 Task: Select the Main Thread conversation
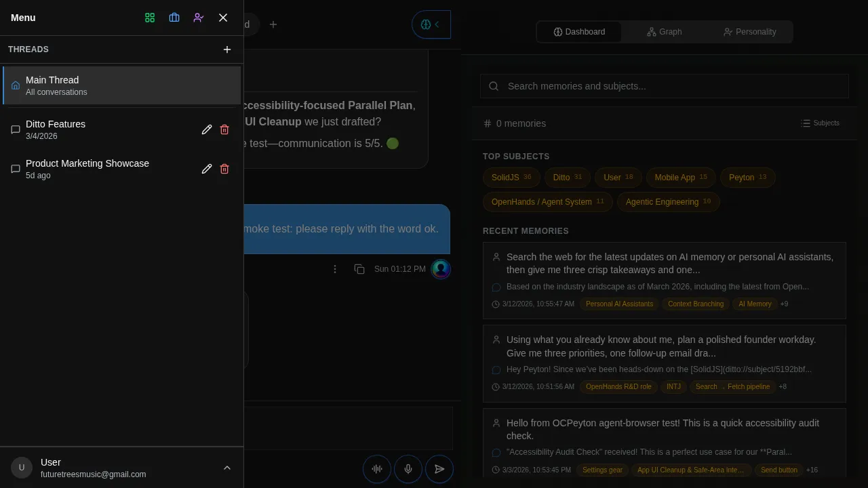(122, 85)
